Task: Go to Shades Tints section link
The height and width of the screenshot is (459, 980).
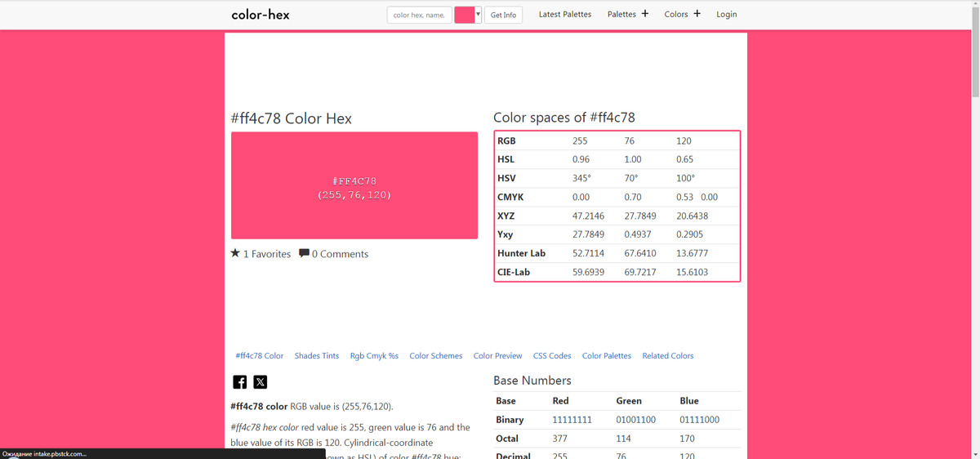Action: [x=317, y=356]
